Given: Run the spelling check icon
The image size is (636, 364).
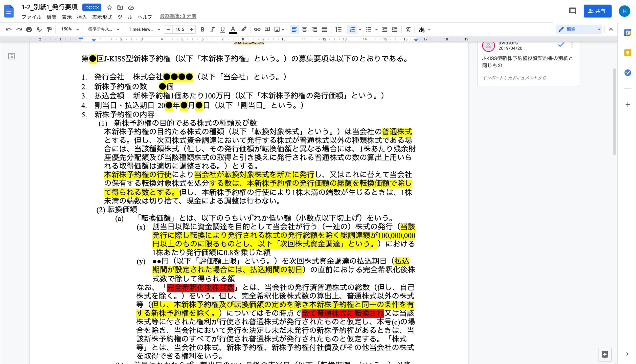Looking at the screenshot, I should [39, 29].
